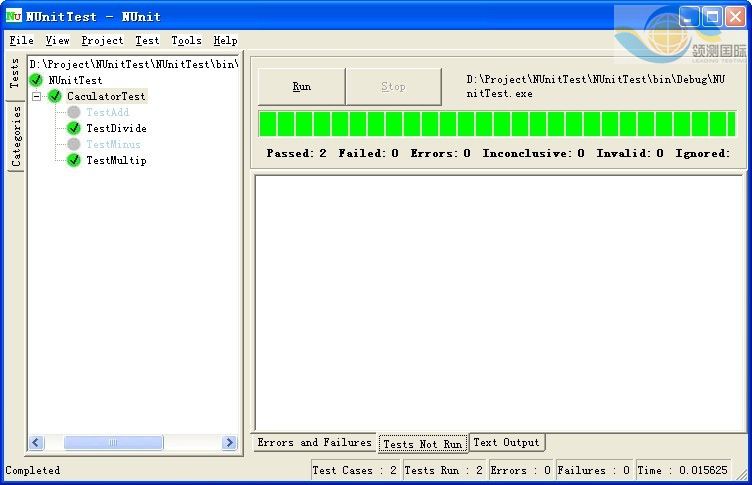The image size is (752, 485).
Task: Click green pass icon beside TestMultip
Action: [74, 160]
